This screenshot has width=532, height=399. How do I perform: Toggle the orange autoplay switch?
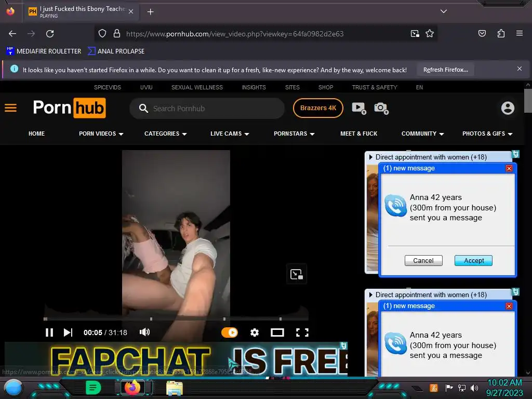[x=230, y=332]
